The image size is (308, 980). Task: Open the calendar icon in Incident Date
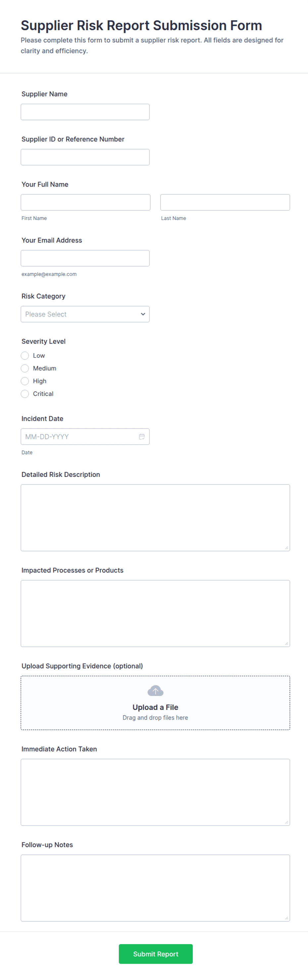[142, 436]
